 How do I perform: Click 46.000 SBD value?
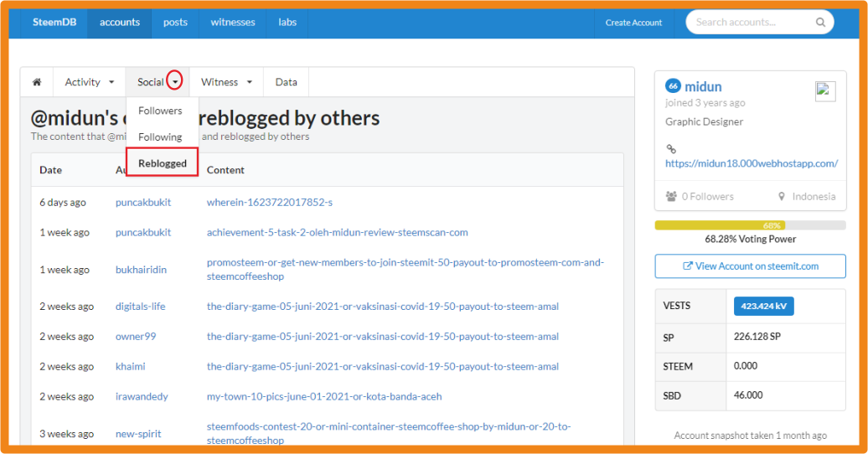pyautogui.click(x=748, y=395)
